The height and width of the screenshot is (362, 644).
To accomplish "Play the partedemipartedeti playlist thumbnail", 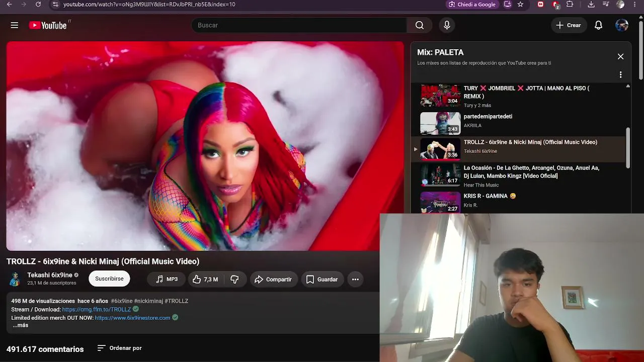I will click(x=440, y=123).
